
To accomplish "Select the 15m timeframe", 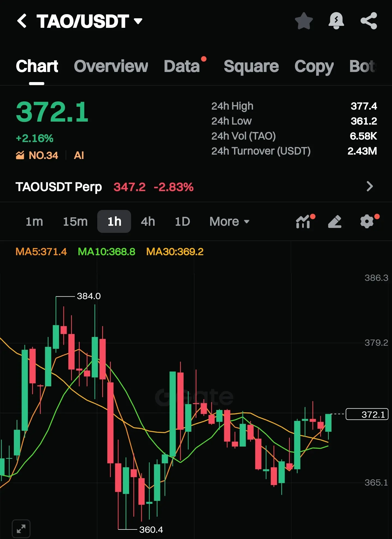I will (75, 221).
